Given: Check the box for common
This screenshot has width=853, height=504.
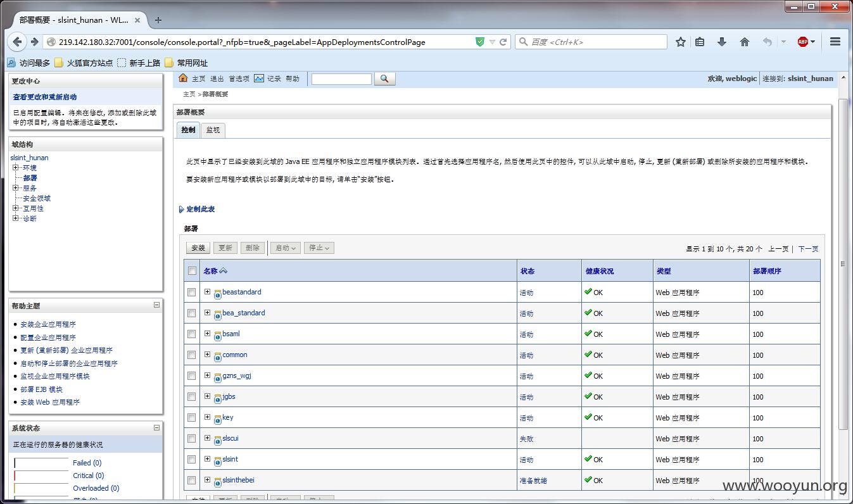Looking at the screenshot, I should 192,355.
